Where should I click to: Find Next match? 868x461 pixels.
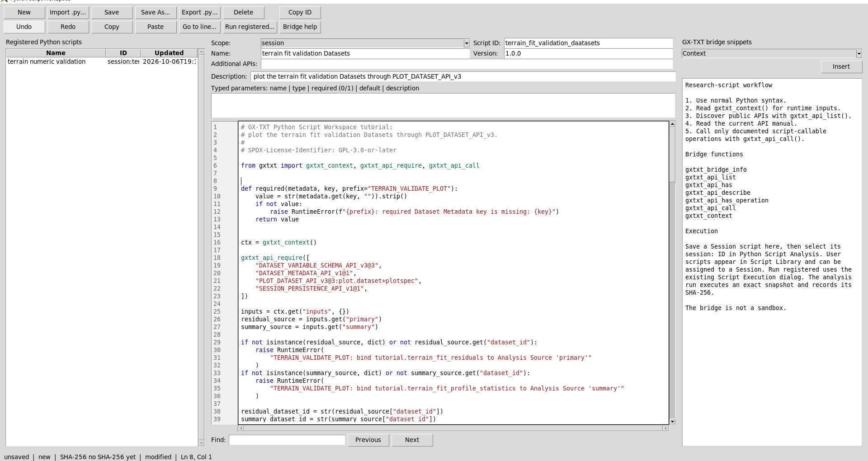(x=412, y=440)
